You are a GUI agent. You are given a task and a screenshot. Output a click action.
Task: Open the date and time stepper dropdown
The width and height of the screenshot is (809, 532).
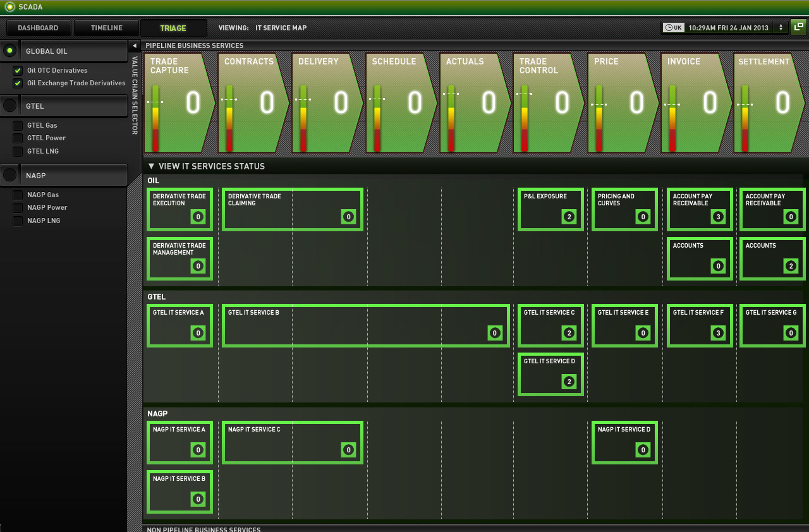781,28
